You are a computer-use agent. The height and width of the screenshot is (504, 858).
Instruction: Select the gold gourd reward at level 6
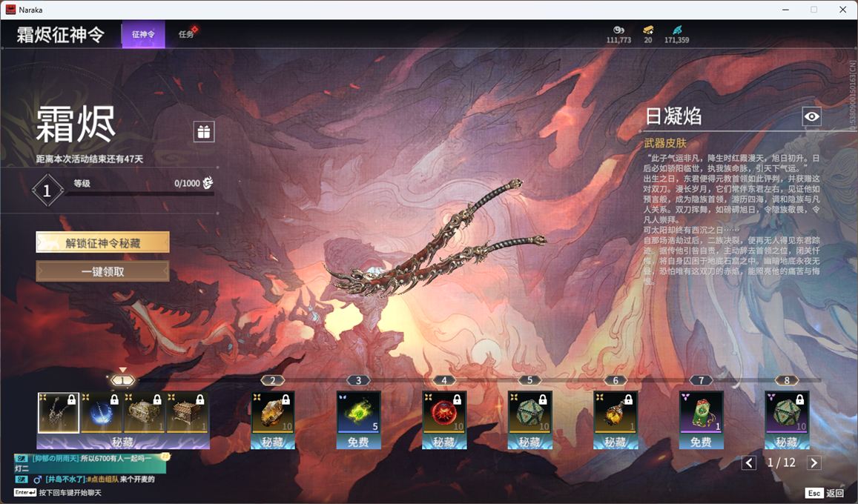point(616,413)
